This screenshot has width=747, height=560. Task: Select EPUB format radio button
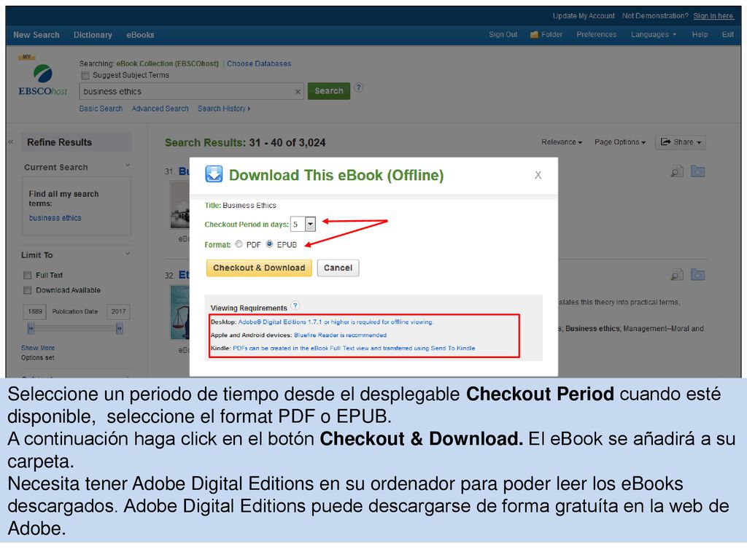point(270,244)
